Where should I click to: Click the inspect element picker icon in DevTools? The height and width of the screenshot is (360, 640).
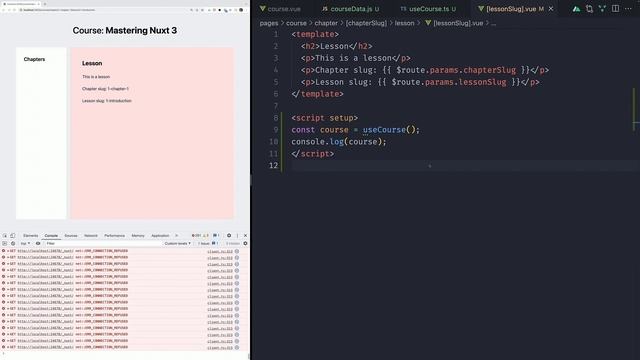[5, 236]
